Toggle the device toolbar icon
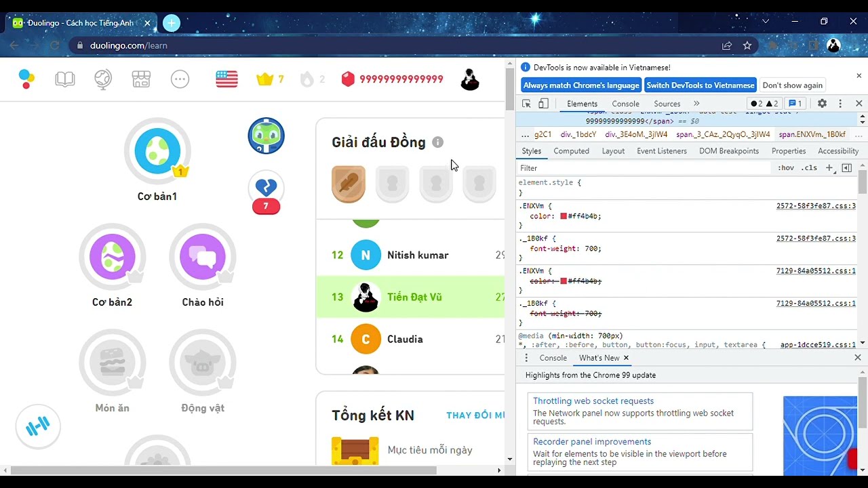868x488 pixels. click(x=543, y=104)
